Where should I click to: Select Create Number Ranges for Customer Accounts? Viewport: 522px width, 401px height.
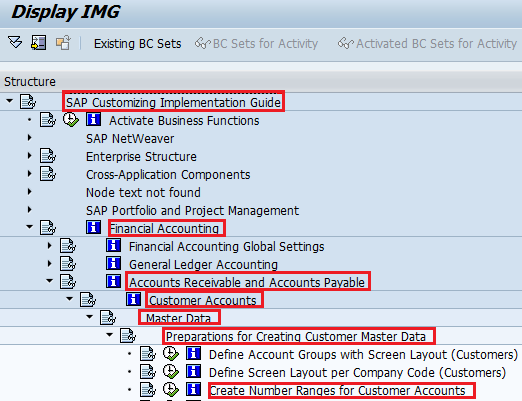coord(338,390)
